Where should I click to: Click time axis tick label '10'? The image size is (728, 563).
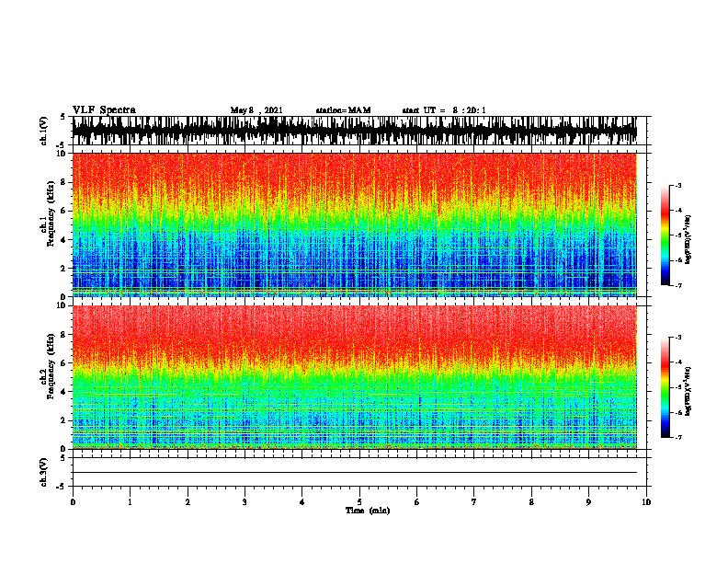[x=646, y=501]
